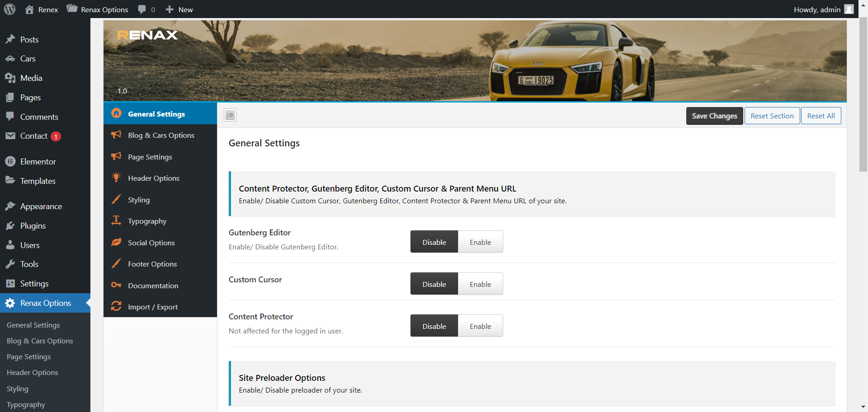This screenshot has height=412, width=868.
Task: Click the Users person icon
Action: point(10,245)
